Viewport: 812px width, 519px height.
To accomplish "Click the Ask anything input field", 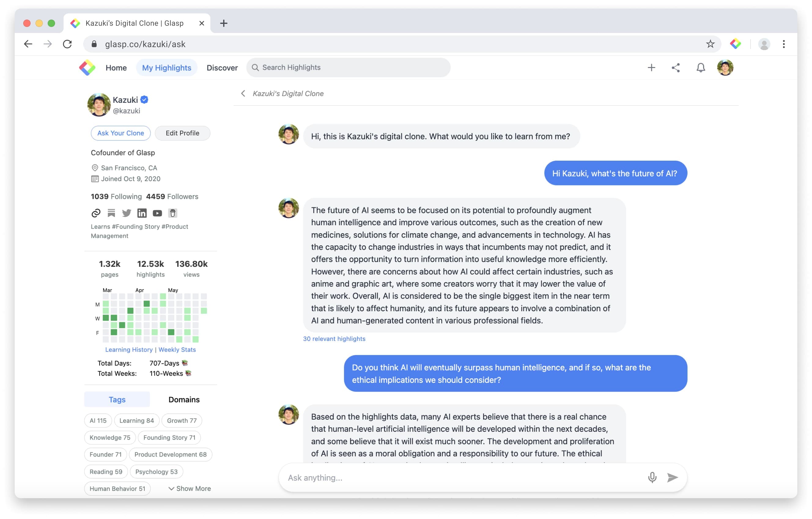I will 462,477.
